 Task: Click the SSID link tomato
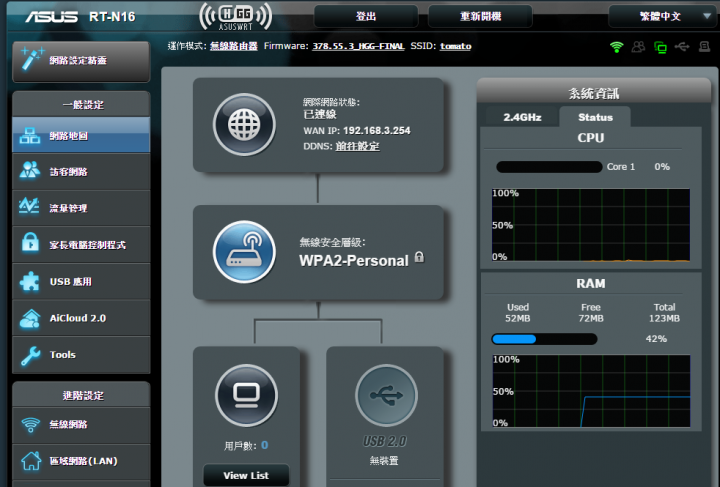(x=456, y=46)
